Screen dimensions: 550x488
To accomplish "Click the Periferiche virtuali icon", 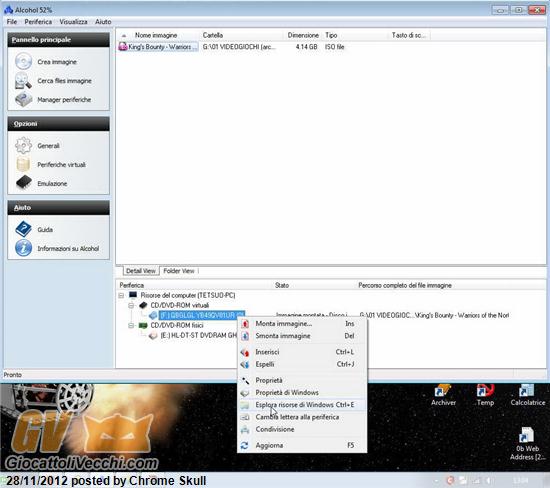I will pos(24,165).
